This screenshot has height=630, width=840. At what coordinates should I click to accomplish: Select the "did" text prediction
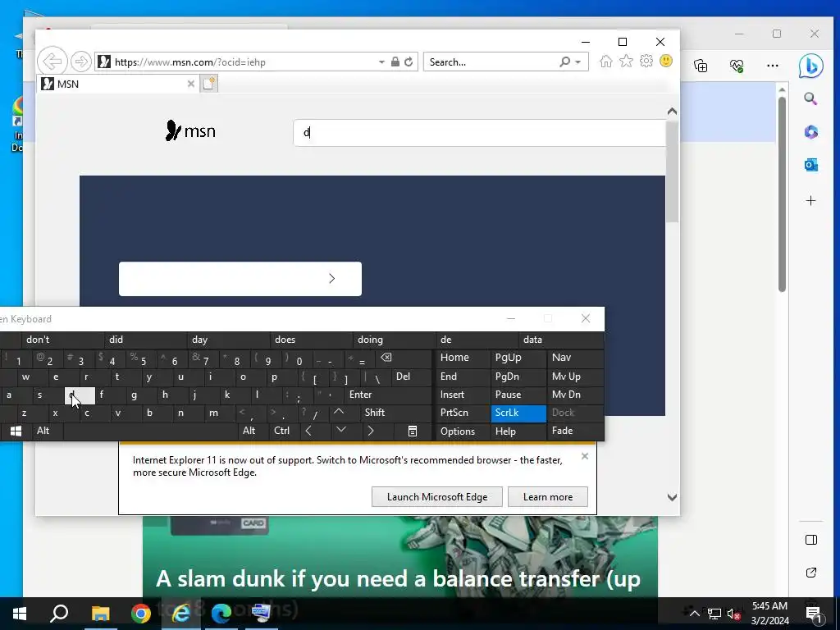pos(145,340)
